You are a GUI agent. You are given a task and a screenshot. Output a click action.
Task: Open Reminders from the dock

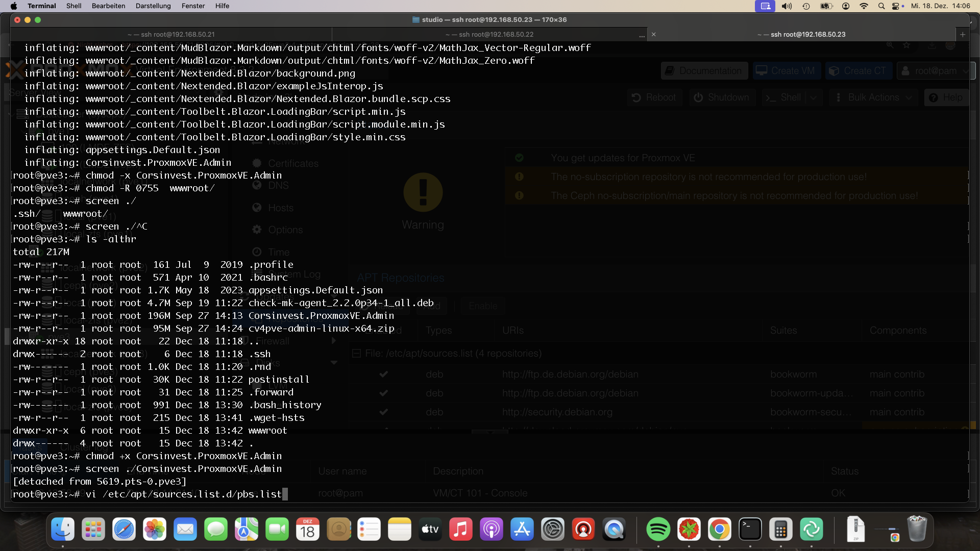369,530
